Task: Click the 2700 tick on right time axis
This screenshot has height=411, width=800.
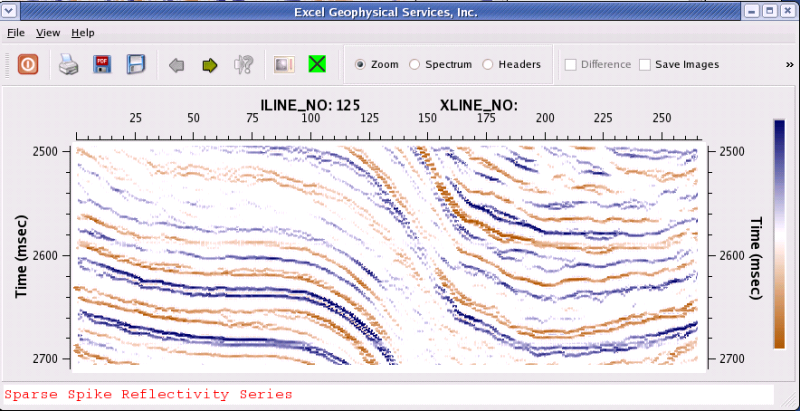Action: point(730,358)
